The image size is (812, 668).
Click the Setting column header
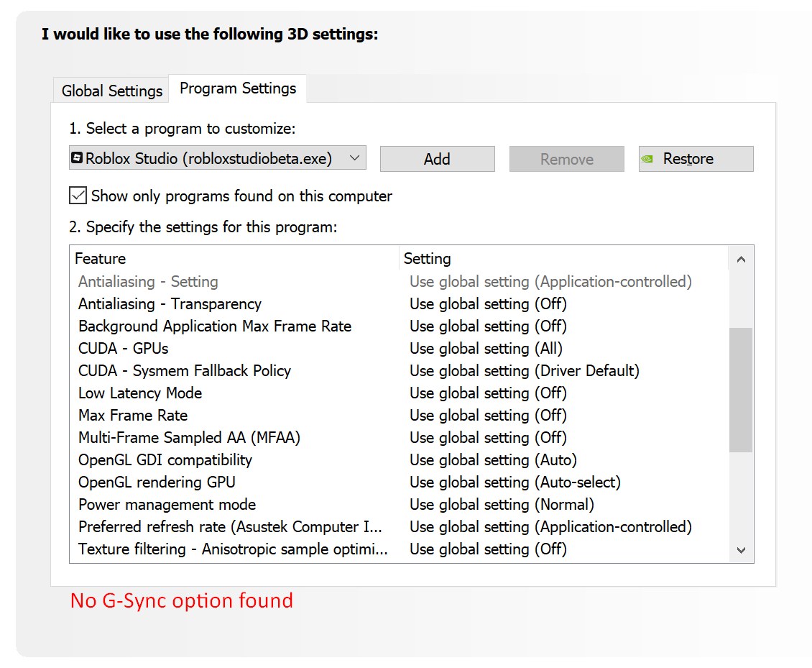(564, 259)
